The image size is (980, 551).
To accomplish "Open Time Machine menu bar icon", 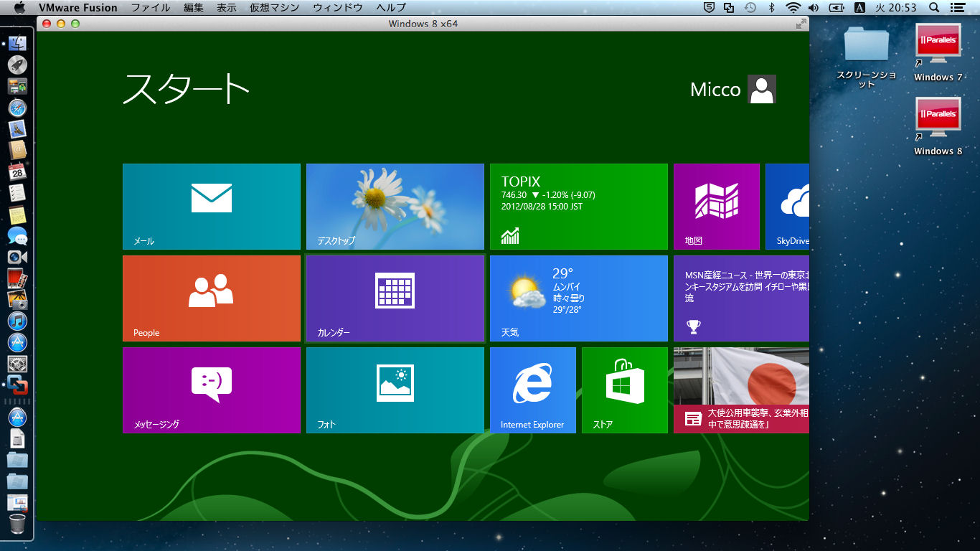I will (x=750, y=7).
